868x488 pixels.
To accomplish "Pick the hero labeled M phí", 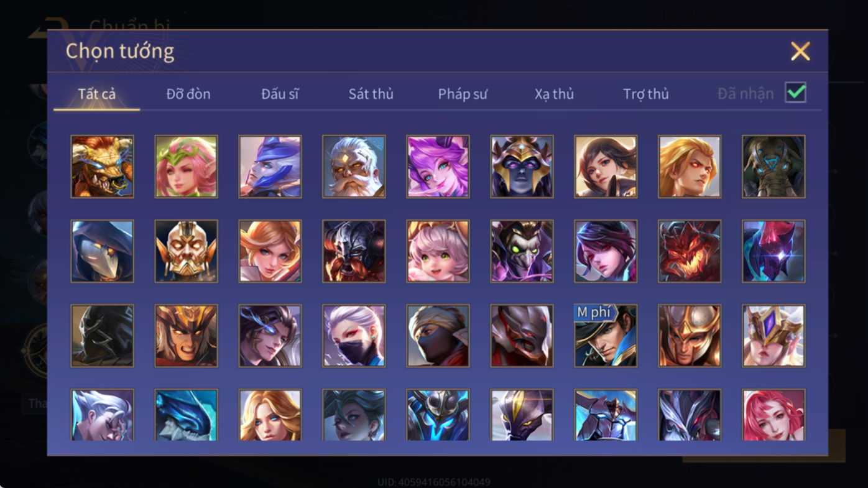I will 606,336.
